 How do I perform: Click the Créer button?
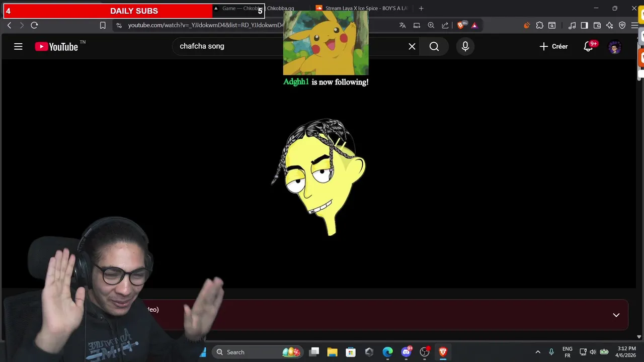[553, 46]
